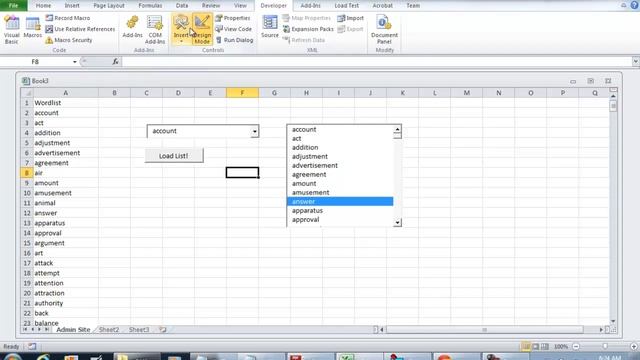Switch to the Data tab
This screenshot has height=360, width=640.
click(182, 5)
